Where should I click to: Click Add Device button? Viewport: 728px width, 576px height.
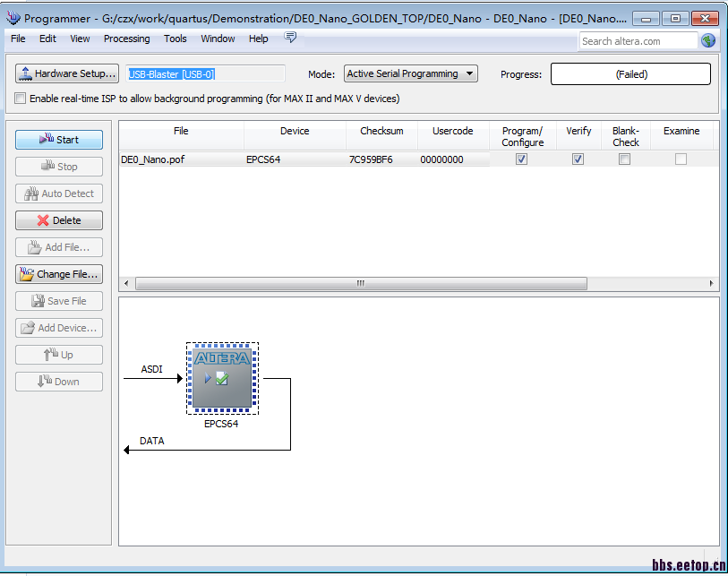pyautogui.click(x=59, y=329)
